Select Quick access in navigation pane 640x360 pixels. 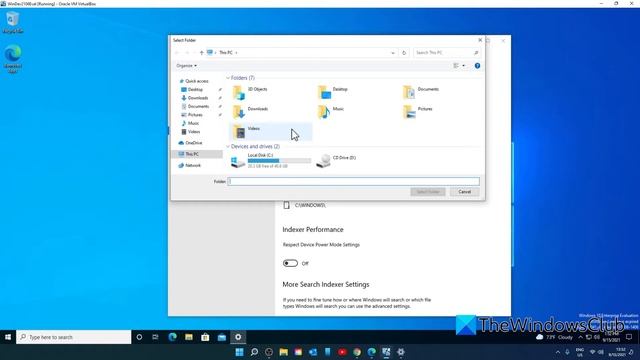[197, 81]
